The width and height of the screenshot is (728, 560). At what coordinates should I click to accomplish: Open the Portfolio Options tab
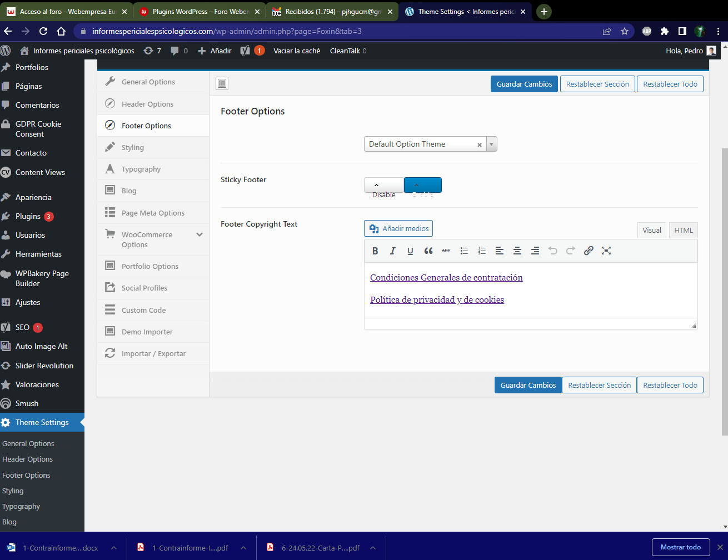point(153,266)
